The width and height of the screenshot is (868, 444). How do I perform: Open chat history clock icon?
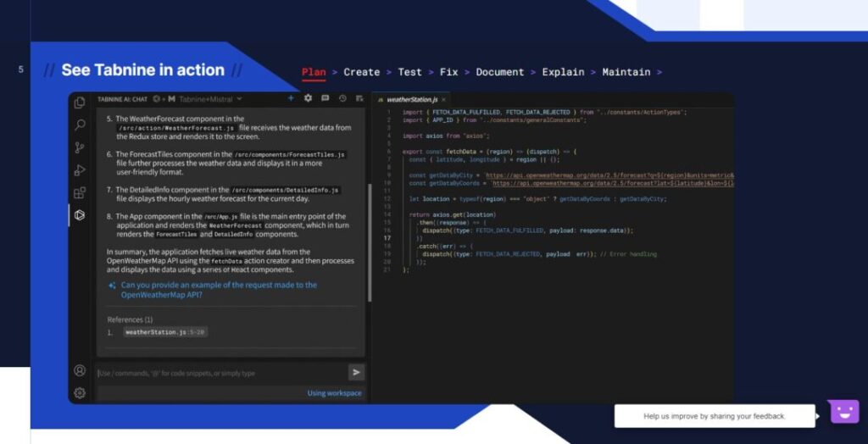342,98
